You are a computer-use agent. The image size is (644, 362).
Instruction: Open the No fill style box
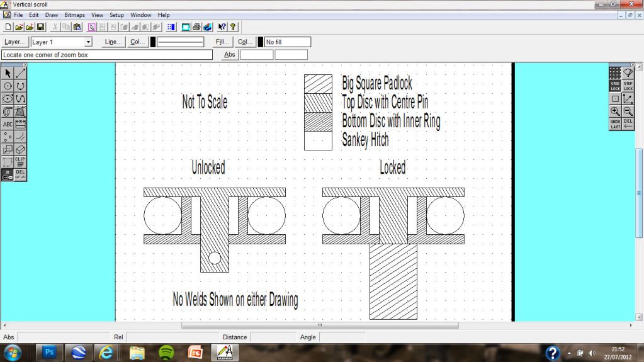click(x=288, y=42)
